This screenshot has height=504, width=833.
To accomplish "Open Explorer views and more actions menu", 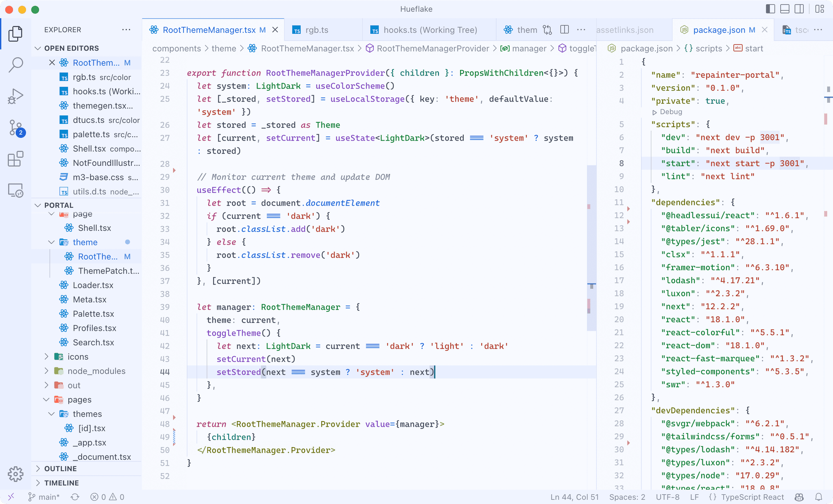I will coord(126,30).
